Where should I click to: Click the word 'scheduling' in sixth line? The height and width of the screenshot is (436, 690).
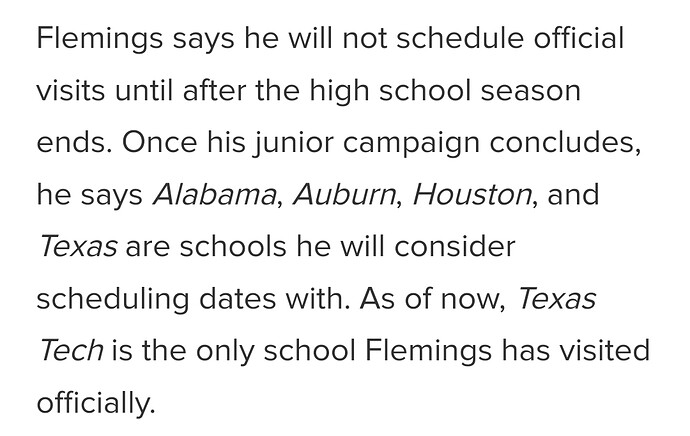[113, 300]
